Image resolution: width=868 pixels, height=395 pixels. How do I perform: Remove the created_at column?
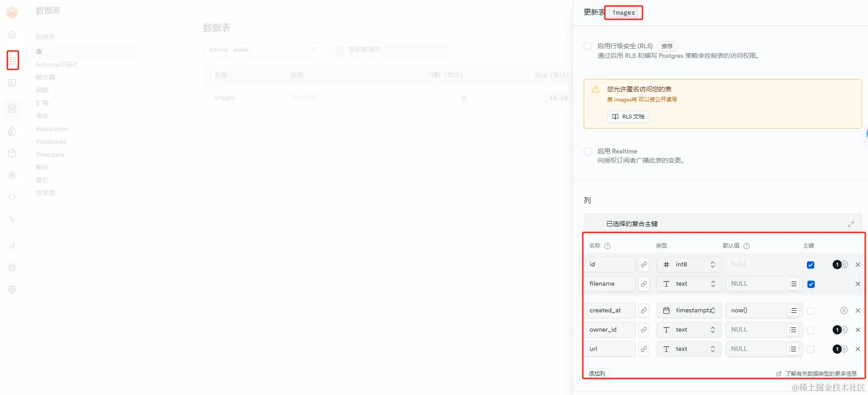(858, 310)
